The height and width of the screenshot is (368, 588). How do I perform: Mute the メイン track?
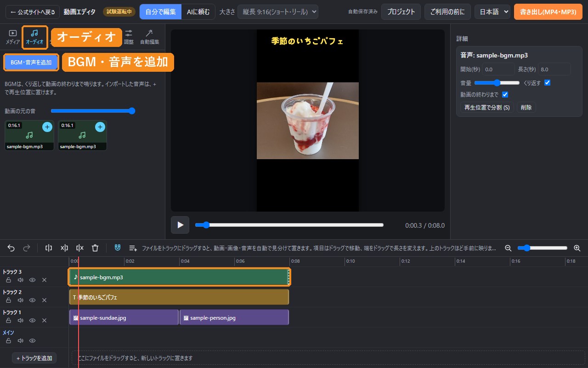point(20,341)
